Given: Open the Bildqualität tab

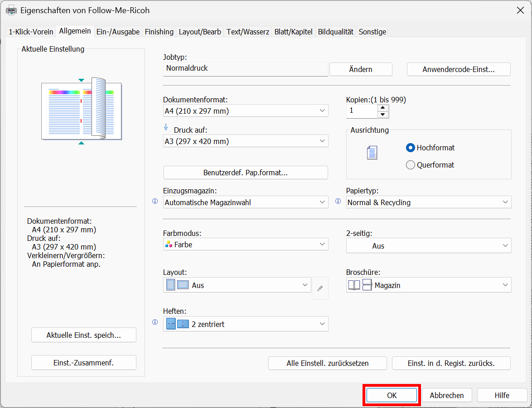Looking at the screenshot, I should (x=335, y=32).
